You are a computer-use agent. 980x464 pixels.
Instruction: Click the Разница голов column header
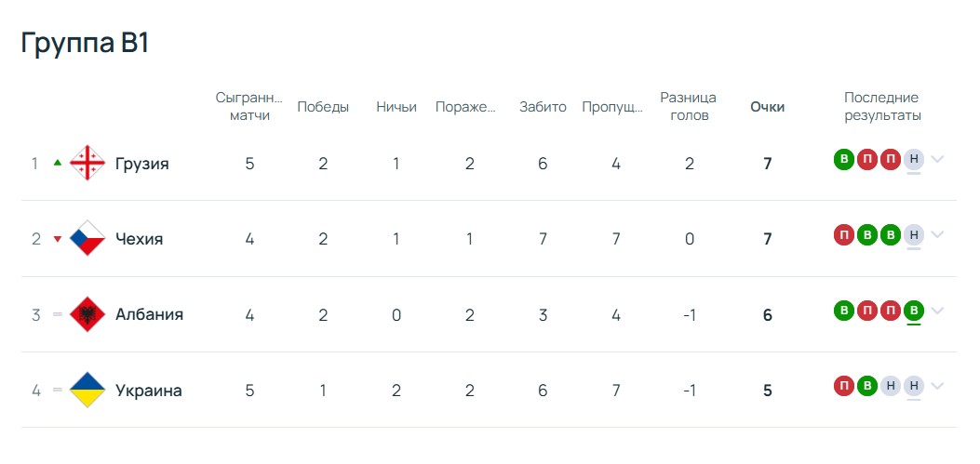point(689,107)
